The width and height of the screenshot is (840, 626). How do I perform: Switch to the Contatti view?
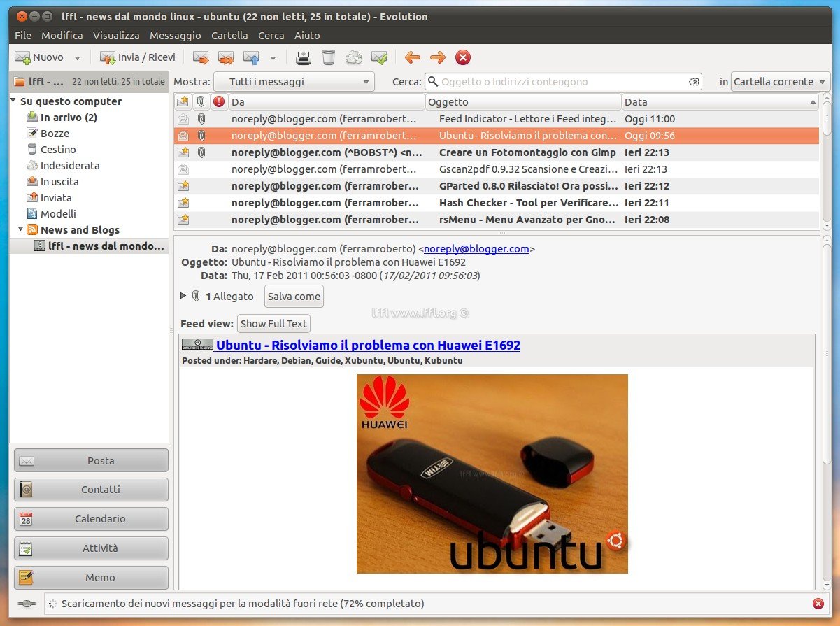(91, 490)
